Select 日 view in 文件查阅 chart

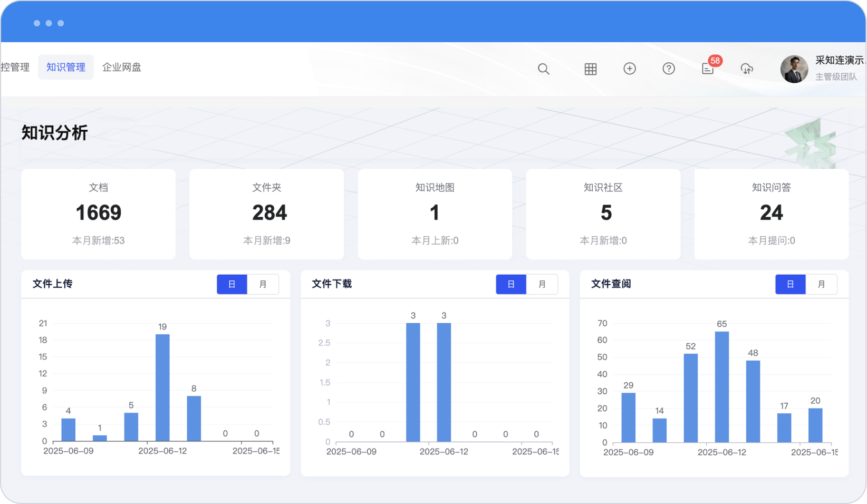click(x=790, y=285)
